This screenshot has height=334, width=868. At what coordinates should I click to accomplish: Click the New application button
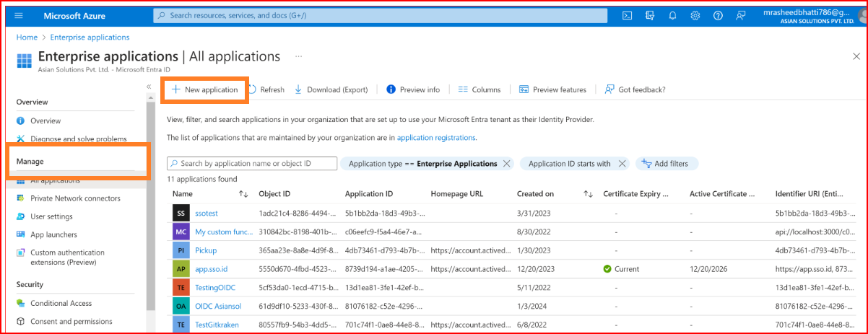205,89
